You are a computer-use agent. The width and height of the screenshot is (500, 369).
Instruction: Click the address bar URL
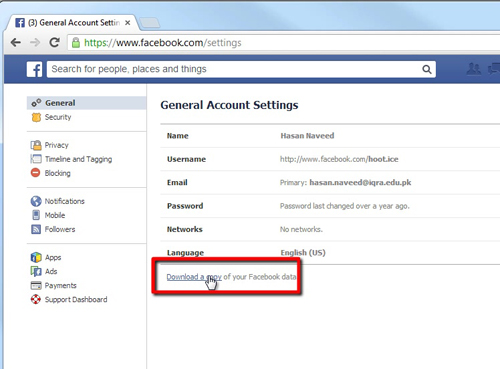pyautogui.click(x=163, y=43)
